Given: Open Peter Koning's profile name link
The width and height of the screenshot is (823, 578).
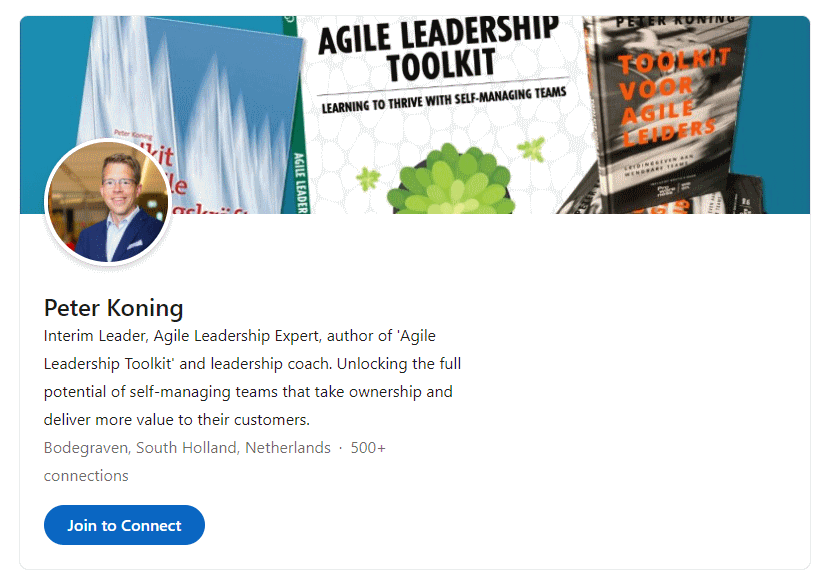Looking at the screenshot, I should pyautogui.click(x=112, y=308).
